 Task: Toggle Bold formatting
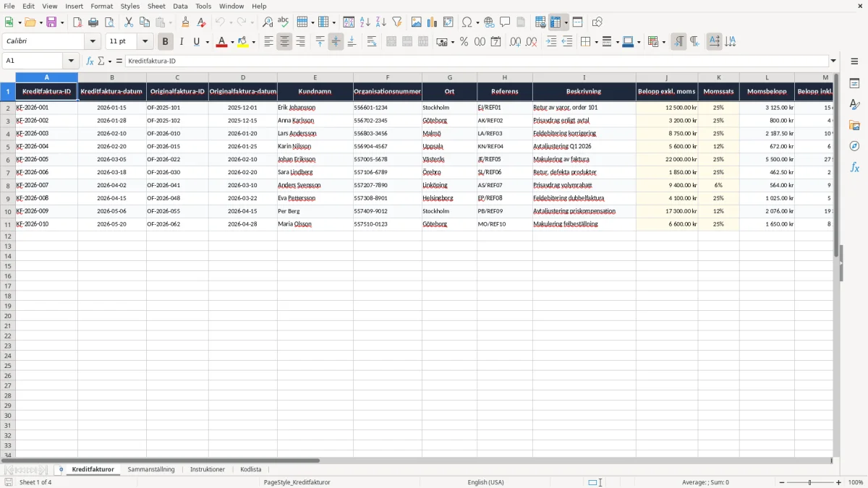166,42
